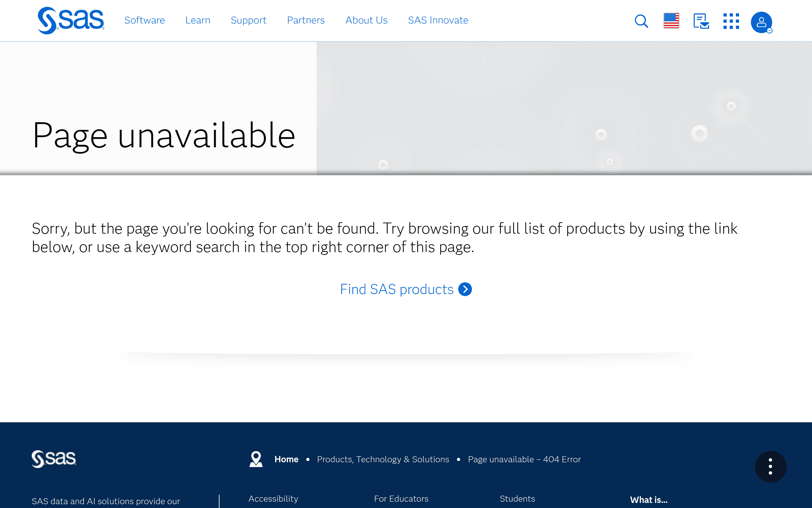Image resolution: width=812 pixels, height=508 pixels.
Task: Click the contact form icon
Action: [701, 21]
